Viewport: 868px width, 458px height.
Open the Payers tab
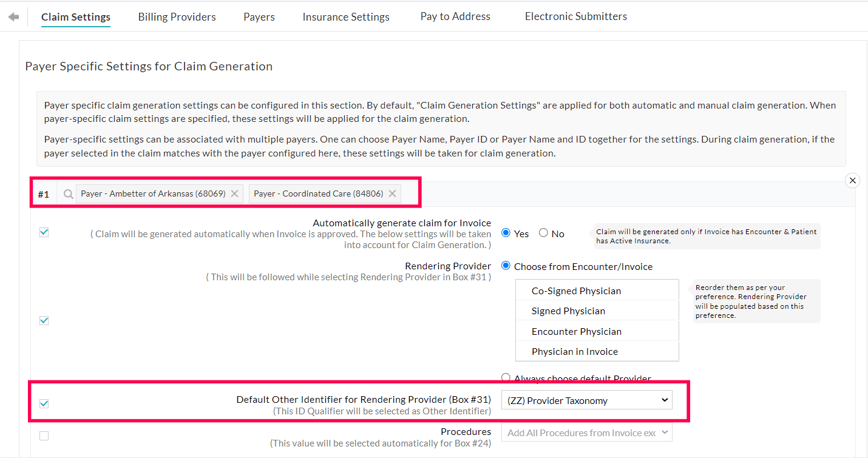tap(259, 17)
